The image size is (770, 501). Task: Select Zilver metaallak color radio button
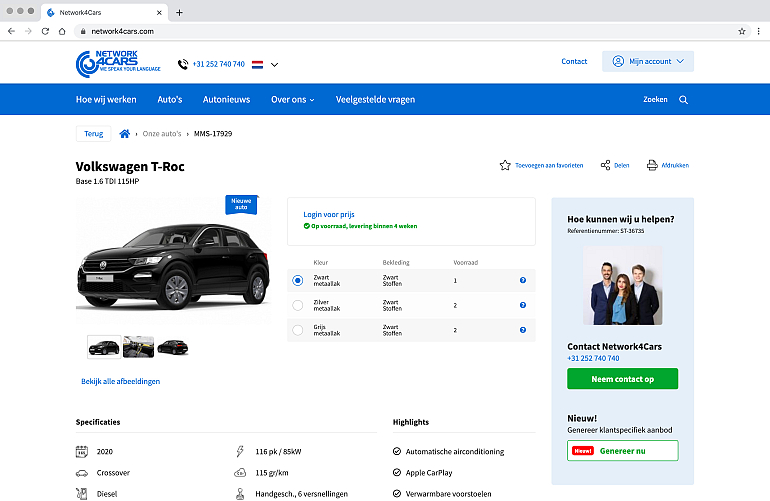[298, 305]
